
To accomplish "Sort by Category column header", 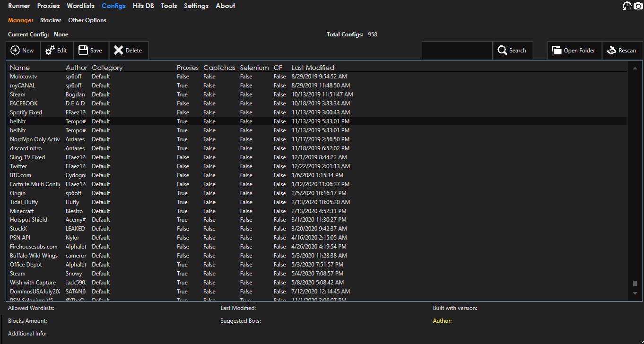I will (x=107, y=68).
